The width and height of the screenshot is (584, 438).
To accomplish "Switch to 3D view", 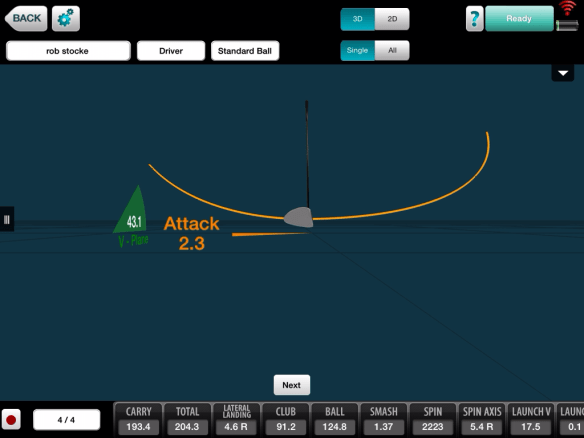I will [358, 19].
